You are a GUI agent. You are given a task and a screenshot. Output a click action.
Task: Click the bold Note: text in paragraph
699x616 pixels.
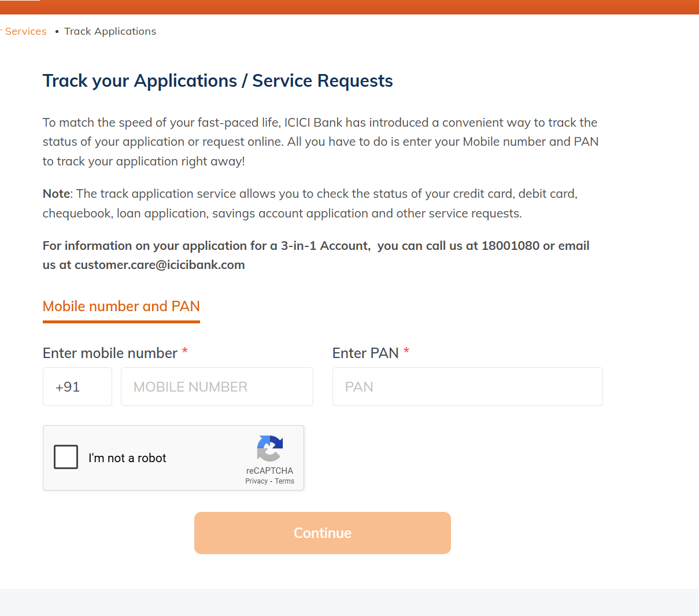click(x=56, y=194)
